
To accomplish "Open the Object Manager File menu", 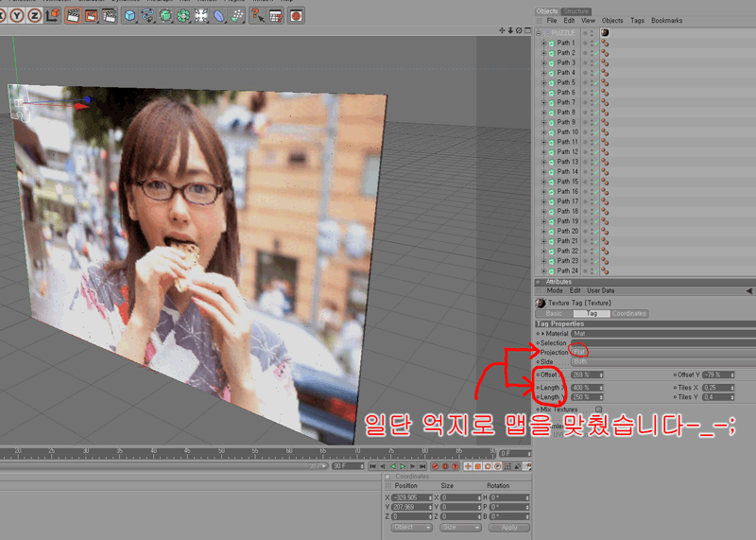I will (552, 20).
